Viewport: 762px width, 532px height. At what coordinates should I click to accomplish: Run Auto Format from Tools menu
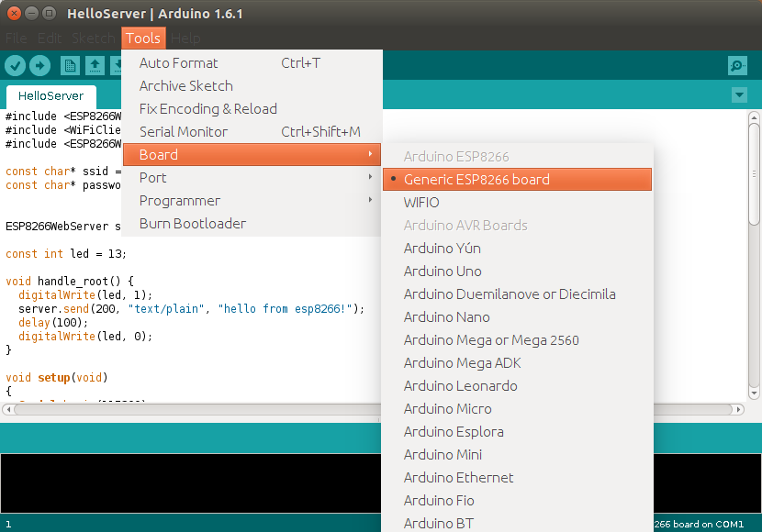[252, 63]
